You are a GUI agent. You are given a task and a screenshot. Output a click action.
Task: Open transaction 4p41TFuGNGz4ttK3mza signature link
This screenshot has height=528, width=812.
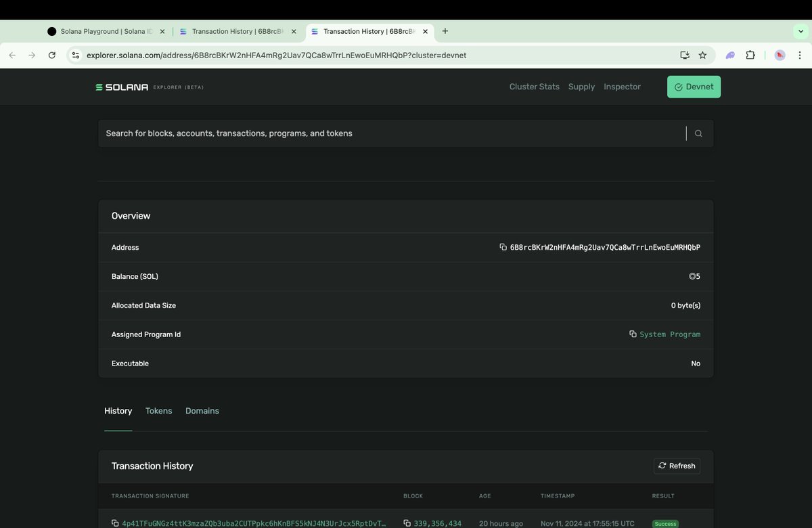(254, 523)
